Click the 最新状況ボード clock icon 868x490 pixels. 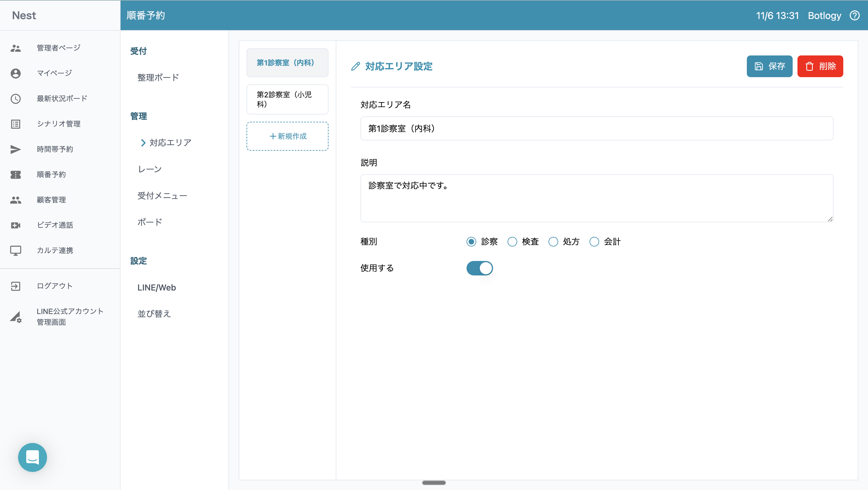[x=15, y=99]
